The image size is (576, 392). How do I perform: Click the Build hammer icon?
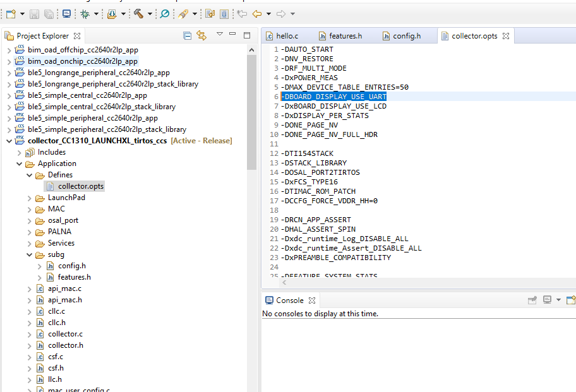[138, 13]
